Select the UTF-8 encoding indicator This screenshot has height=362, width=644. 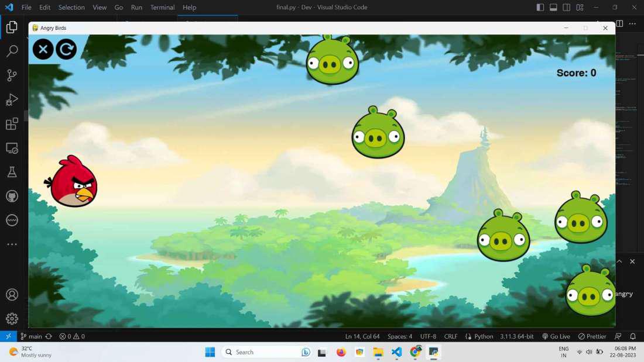pos(428,336)
